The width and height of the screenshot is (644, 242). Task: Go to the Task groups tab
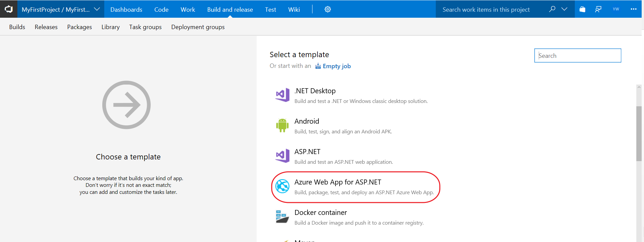coord(145,27)
